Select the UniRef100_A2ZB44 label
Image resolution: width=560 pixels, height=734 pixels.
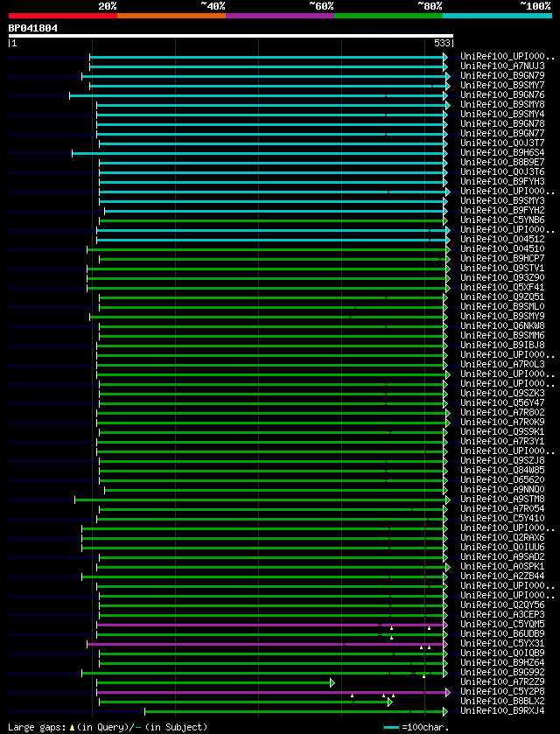coord(502,576)
